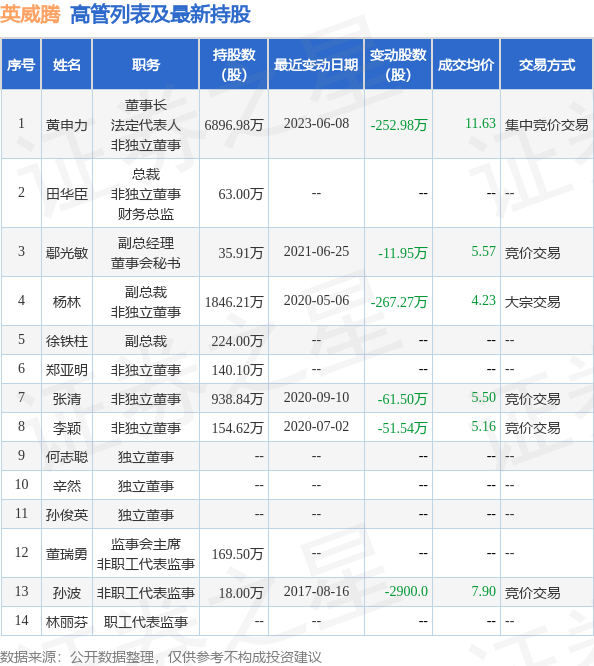Image resolution: width=594 pixels, height=666 pixels.
Task: Click the 交易方式 column header
Action: tap(546, 65)
